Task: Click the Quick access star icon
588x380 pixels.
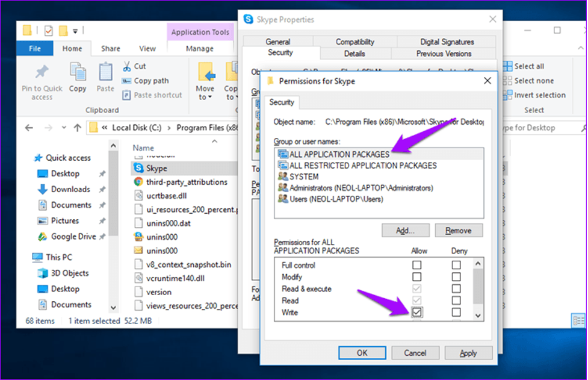Action: (38, 158)
